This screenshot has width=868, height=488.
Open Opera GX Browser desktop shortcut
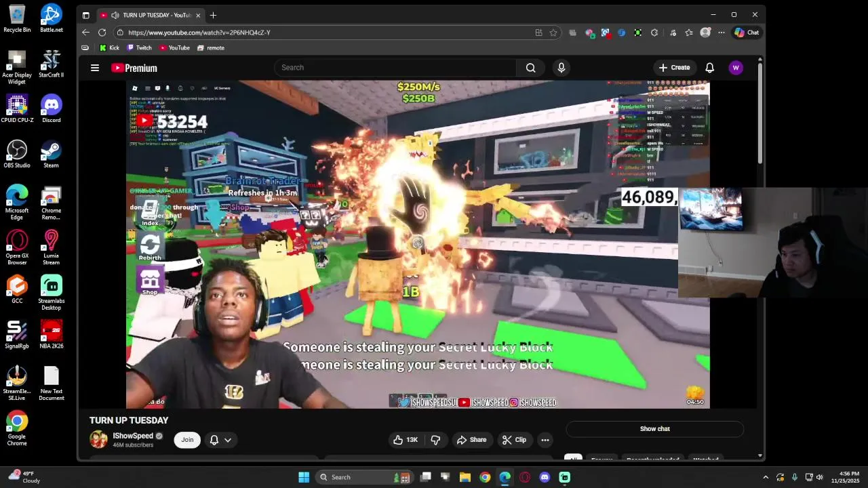pos(17,247)
